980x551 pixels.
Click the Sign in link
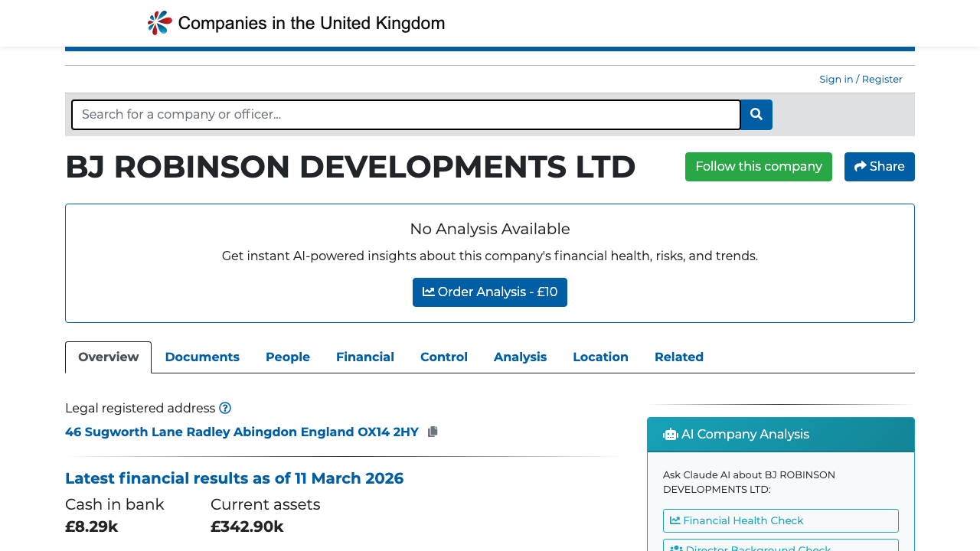[x=836, y=79]
